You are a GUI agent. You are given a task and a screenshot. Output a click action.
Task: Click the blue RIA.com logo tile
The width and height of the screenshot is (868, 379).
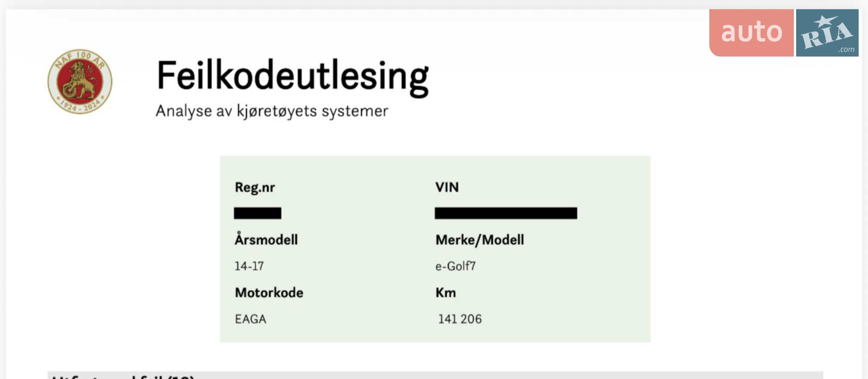(x=827, y=33)
